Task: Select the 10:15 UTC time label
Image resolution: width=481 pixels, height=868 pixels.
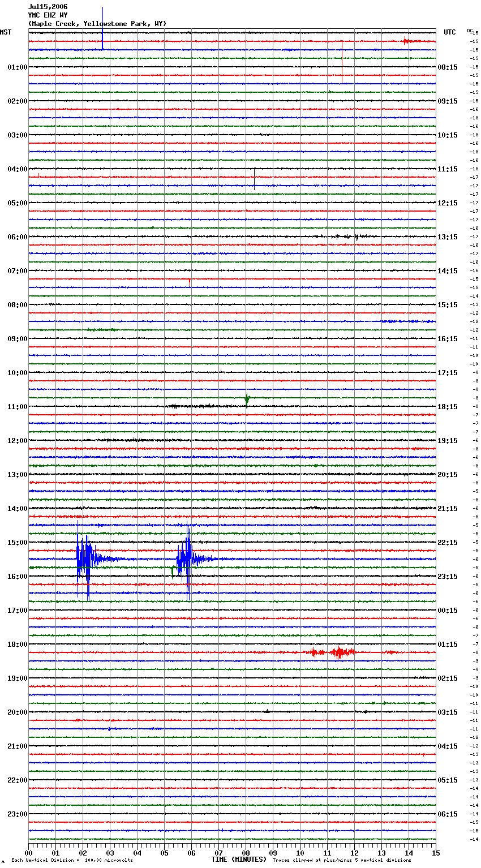Action: tap(448, 135)
